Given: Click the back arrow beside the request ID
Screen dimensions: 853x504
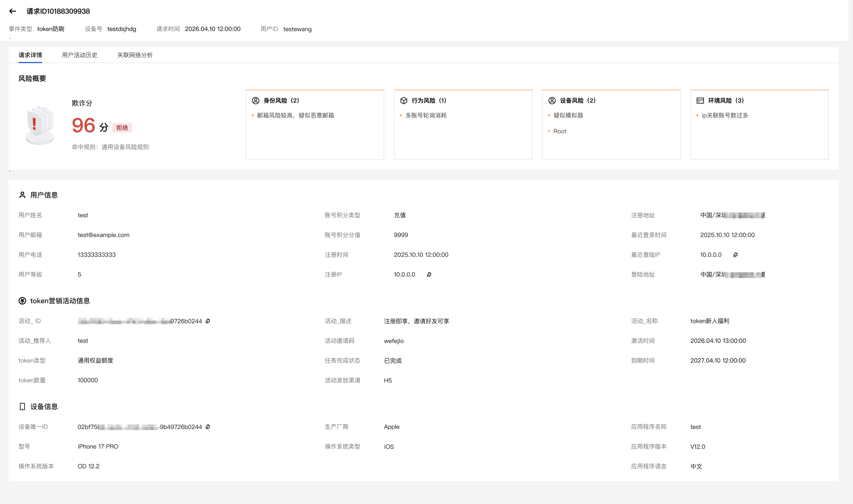Looking at the screenshot, I should pyautogui.click(x=13, y=11).
